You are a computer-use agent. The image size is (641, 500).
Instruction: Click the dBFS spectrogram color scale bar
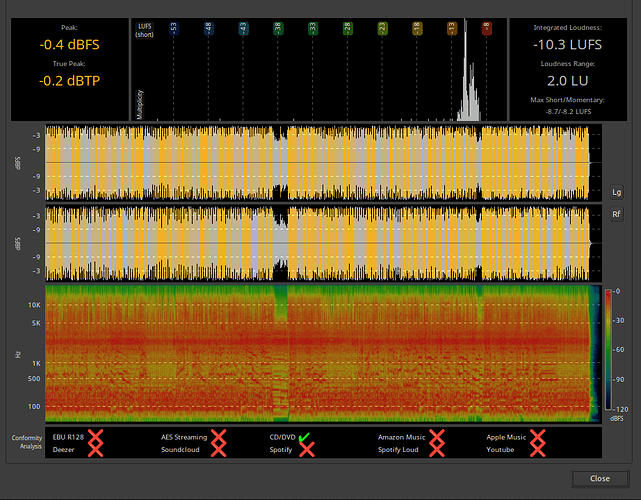point(607,349)
